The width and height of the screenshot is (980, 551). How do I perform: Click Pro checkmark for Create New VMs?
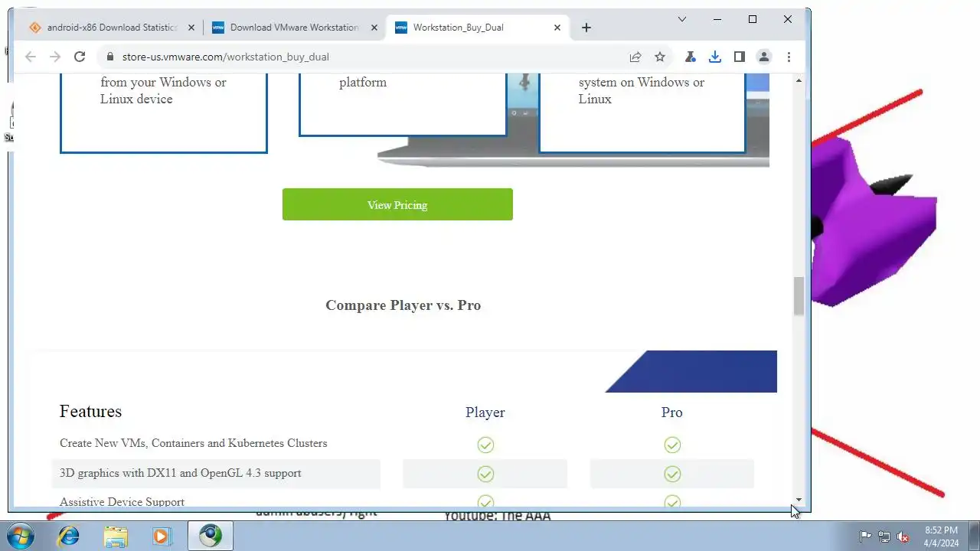pyautogui.click(x=672, y=445)
